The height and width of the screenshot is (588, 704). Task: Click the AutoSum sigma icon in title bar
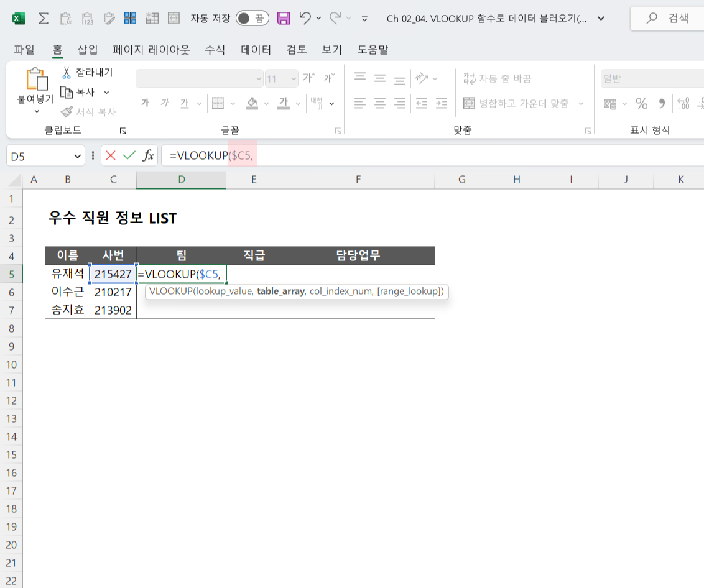tap(44, 19)
